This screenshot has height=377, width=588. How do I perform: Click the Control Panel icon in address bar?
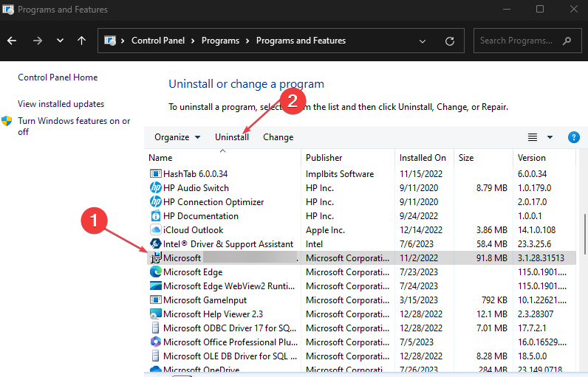click(x=110, y=41)
